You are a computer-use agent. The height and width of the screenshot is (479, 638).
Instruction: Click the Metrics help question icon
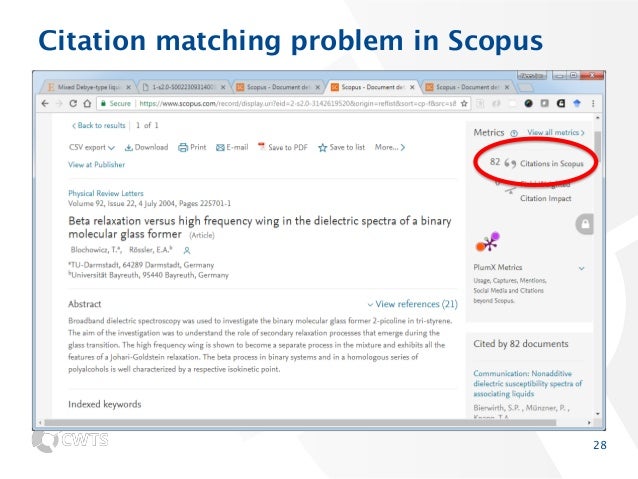click(x=514, y=133)
